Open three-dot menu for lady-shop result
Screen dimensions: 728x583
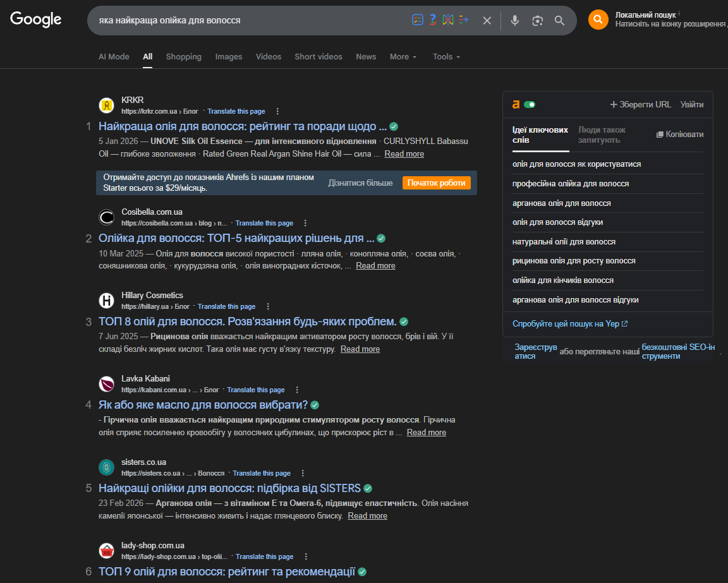point(306,556)
